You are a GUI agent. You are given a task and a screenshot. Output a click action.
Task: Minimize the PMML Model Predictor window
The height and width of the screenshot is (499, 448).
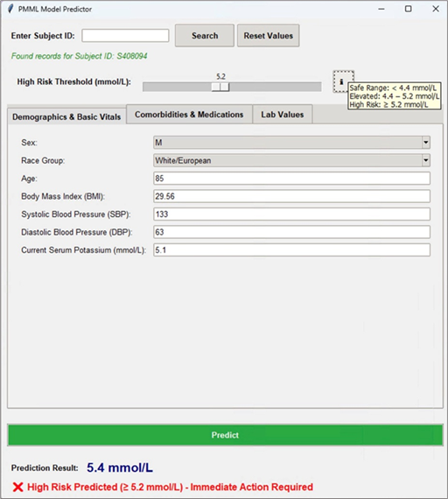[x=381, y=9]
